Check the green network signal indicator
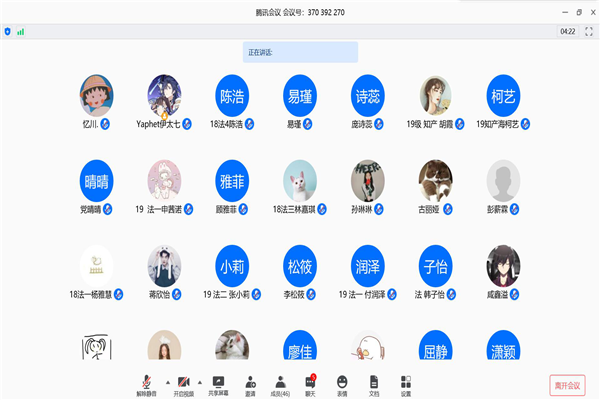The image size is (600, 400). pos(21,32)
